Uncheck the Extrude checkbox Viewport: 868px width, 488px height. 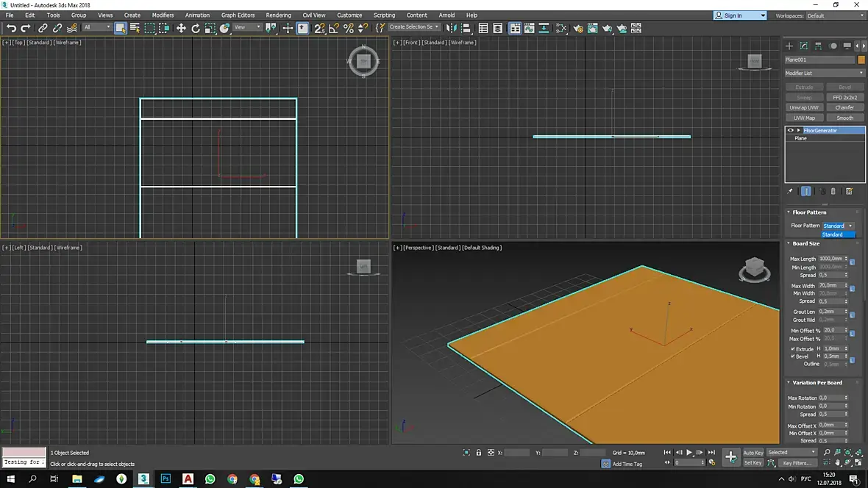(792, 348)
